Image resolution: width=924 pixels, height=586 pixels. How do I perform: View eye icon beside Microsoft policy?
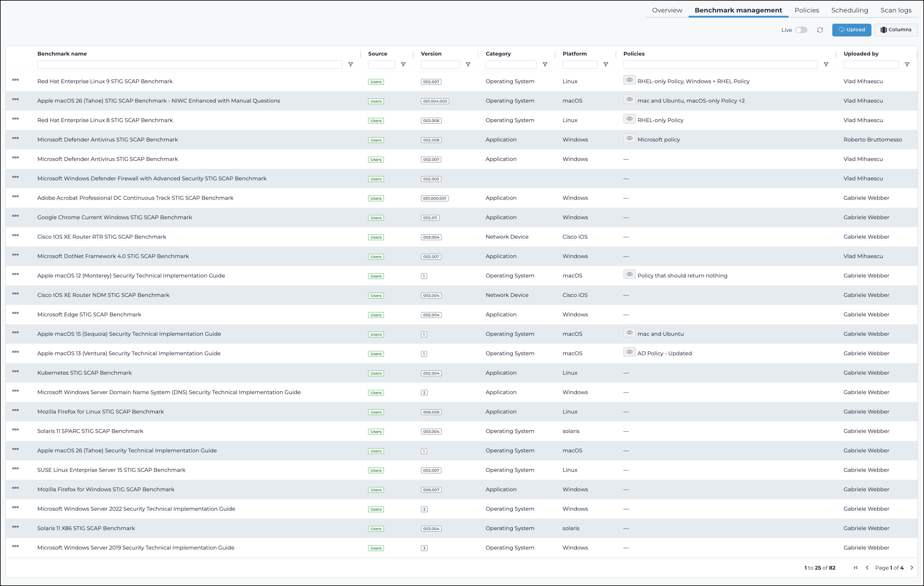(x=629, y=138)
